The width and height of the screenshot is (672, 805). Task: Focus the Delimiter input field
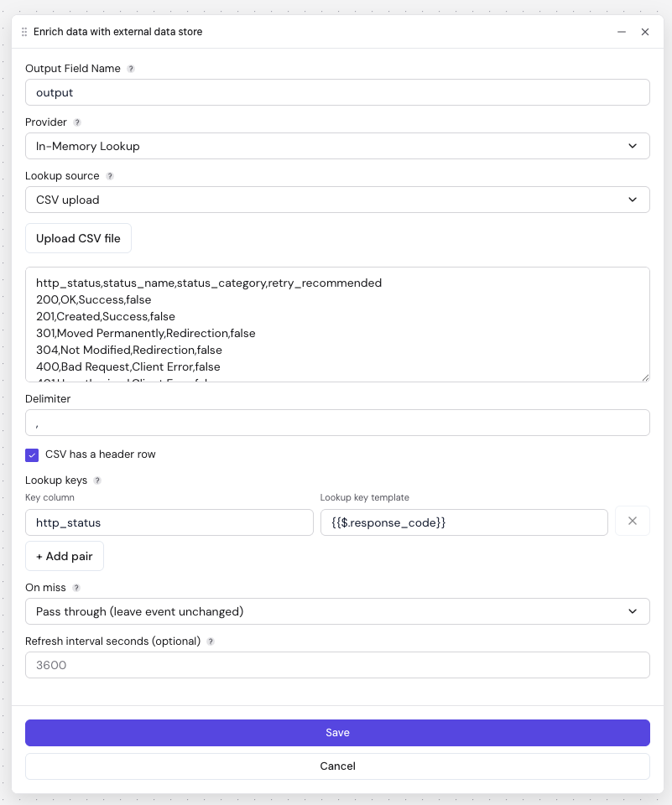[337, 423]
